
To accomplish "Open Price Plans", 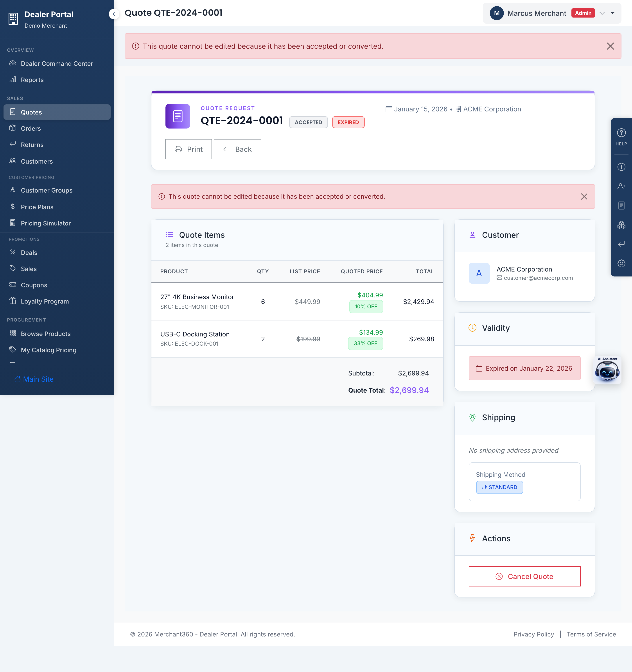I will (x=57, y=207).
